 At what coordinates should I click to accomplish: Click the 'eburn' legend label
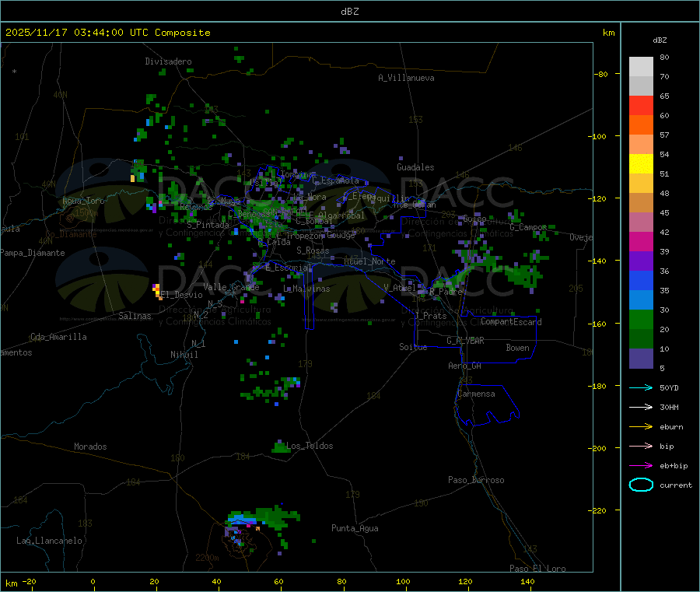671,427
